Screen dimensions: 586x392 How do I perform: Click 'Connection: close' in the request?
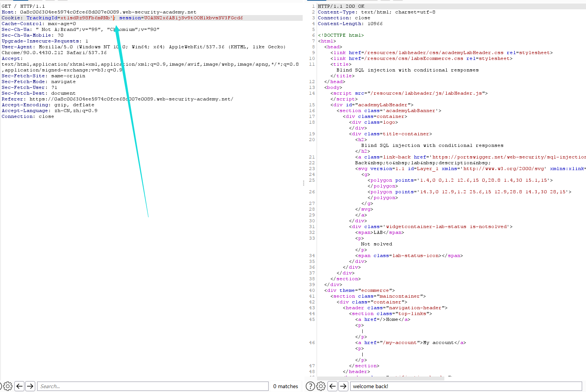pyautogui.click(x=28, y=116)
